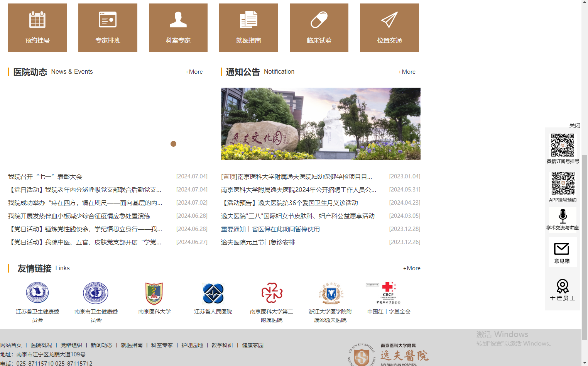Screen dimensions: 588x366
Task: Click the 南京医科大学 crest logo
Action: 154,293
